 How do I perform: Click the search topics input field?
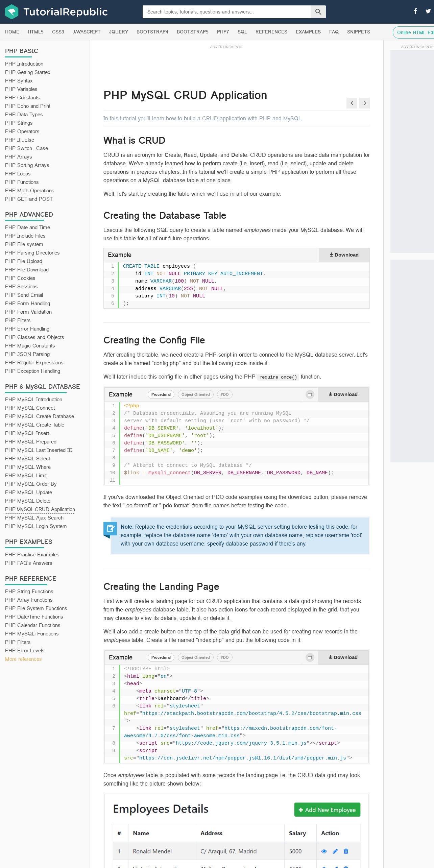(226, 12)
